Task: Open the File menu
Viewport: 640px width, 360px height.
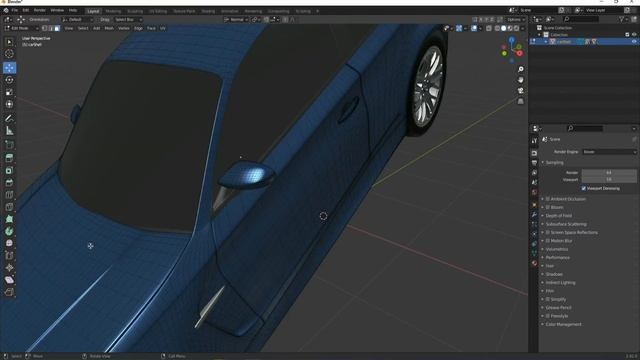Action: [x=15, y=10]
